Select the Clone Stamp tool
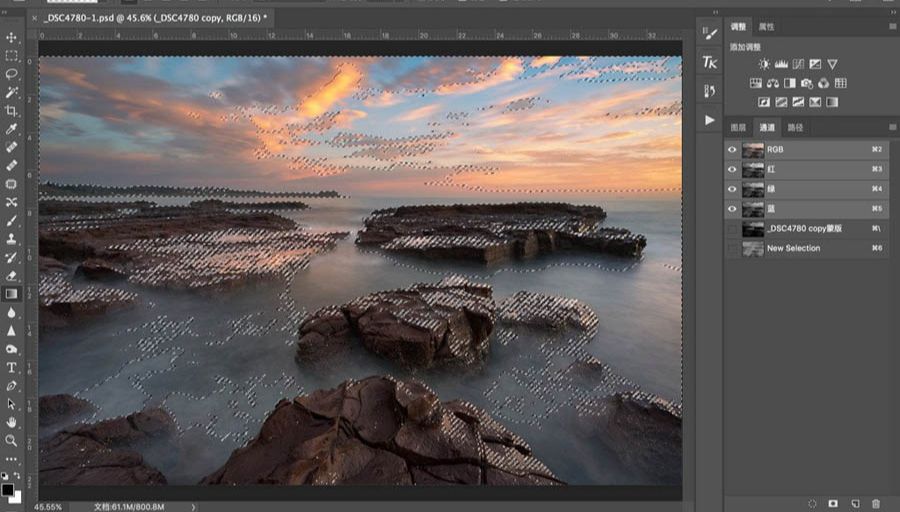 pyautogui.click(x=11, y=239)
